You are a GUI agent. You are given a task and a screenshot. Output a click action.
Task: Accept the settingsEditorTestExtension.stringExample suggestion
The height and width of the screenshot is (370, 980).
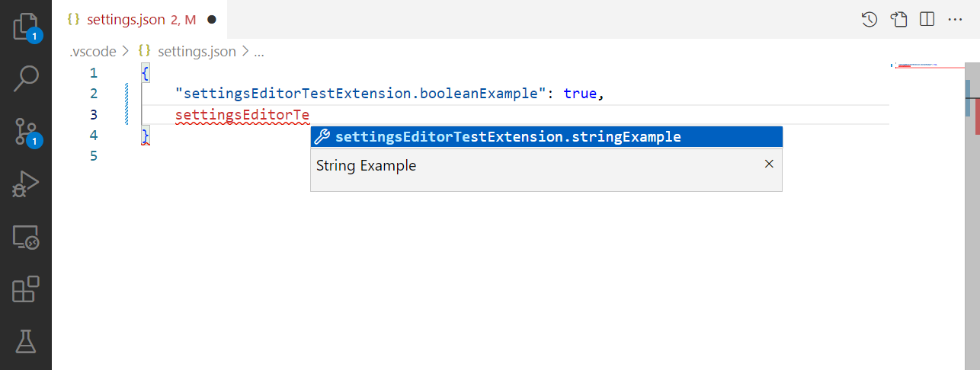coord(508,137)
